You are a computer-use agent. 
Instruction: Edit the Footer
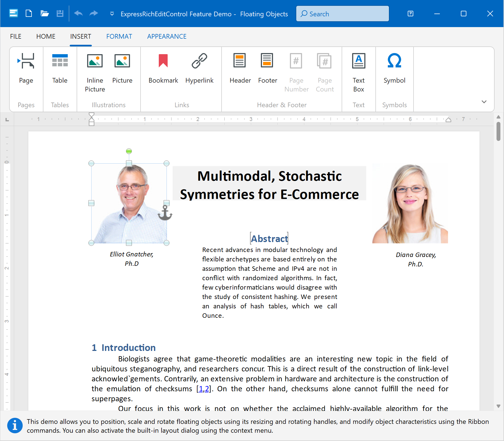(267, 69)
